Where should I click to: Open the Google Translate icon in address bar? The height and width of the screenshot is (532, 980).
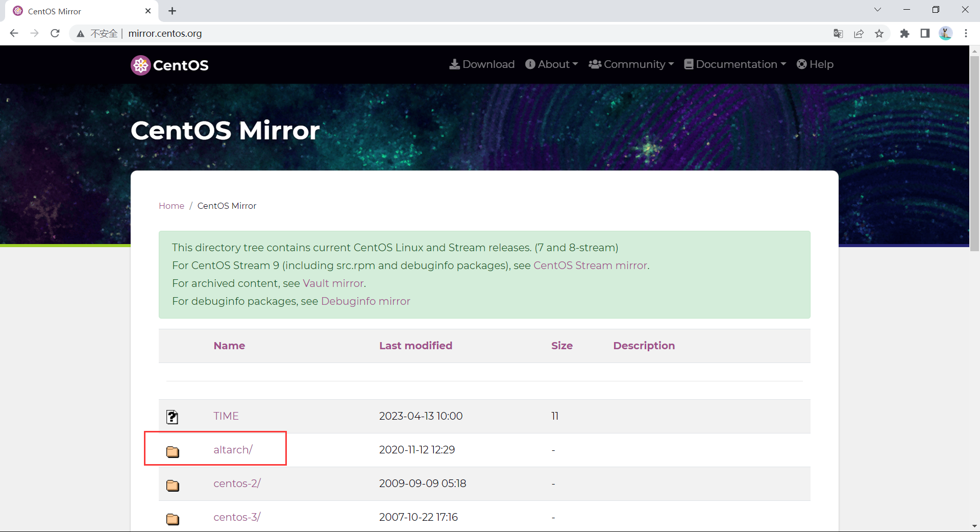pos(838,34)
